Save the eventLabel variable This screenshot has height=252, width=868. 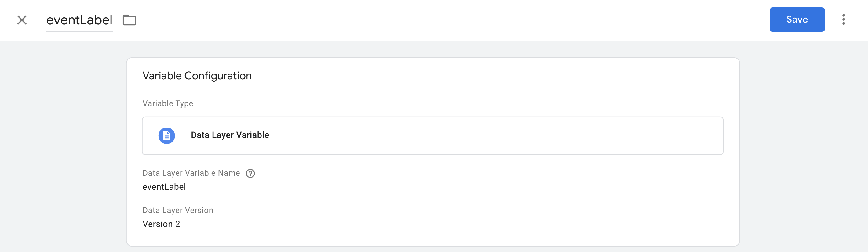[797, 20]
